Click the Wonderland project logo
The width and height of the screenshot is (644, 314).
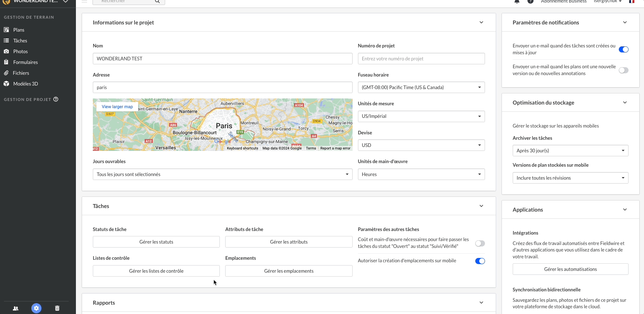[x=6, y=1]
